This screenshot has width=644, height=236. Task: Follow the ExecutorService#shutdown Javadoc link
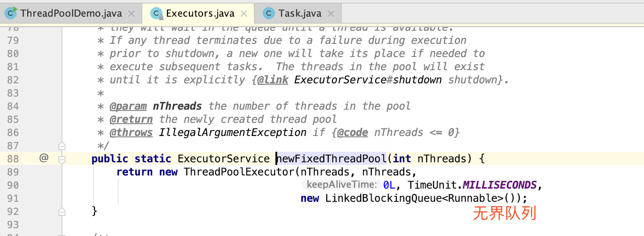coord(368,80)
